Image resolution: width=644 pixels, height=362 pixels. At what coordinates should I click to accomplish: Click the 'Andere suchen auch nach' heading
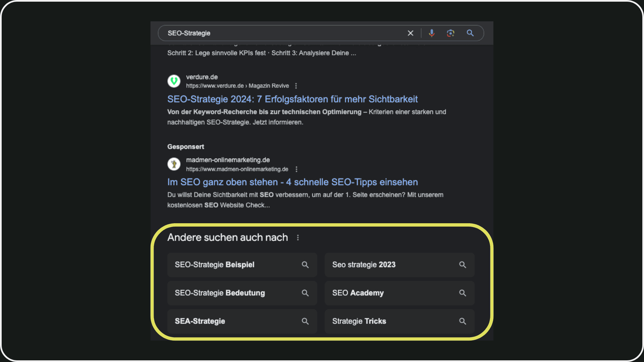point(227,237)
